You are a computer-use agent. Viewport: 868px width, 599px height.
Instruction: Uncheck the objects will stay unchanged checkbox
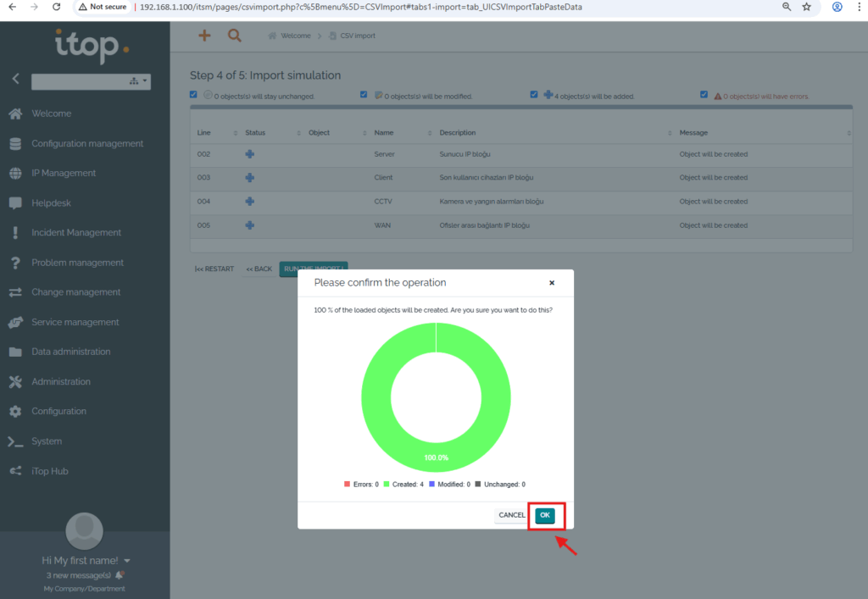click(194, 95)
